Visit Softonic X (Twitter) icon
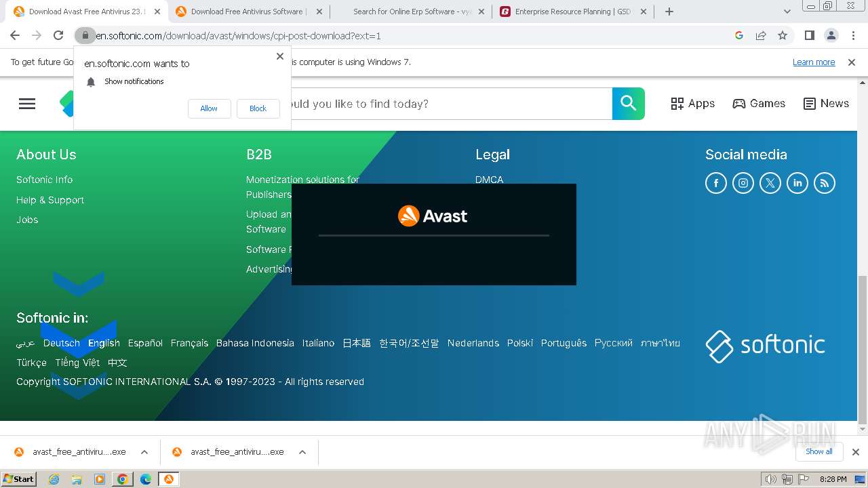The width and height of the screenshot is (868, 488). pos(770,183)
